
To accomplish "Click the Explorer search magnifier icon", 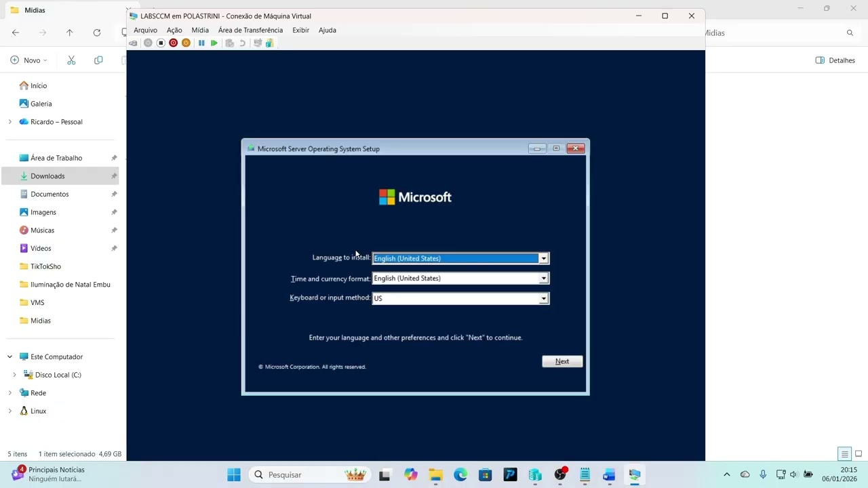I will pos(850,33).
